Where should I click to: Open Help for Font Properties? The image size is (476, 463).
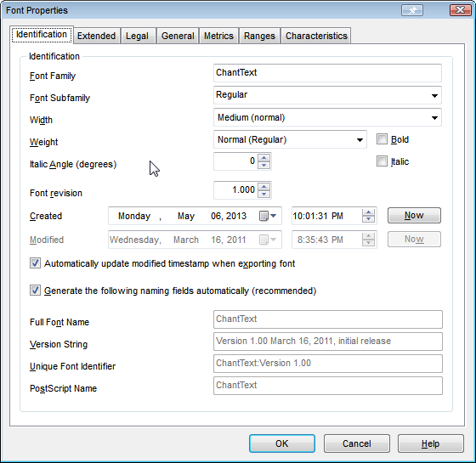pos(431,443)
